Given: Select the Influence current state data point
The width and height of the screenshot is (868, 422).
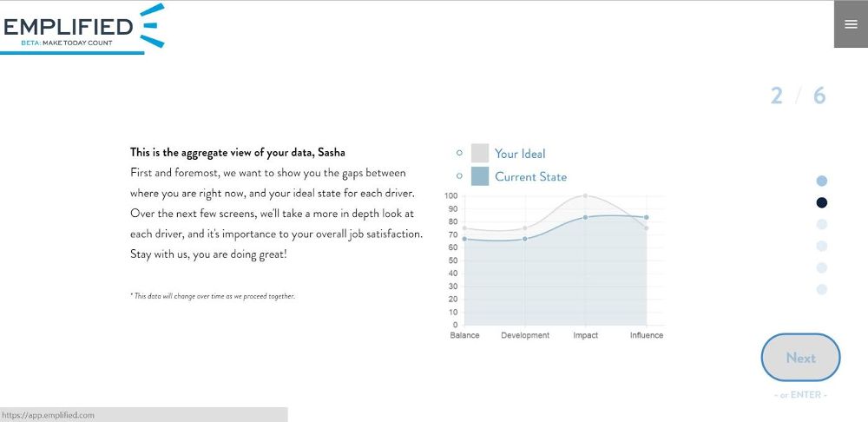Looking at the screenshot, I should (x=646, y=217).
